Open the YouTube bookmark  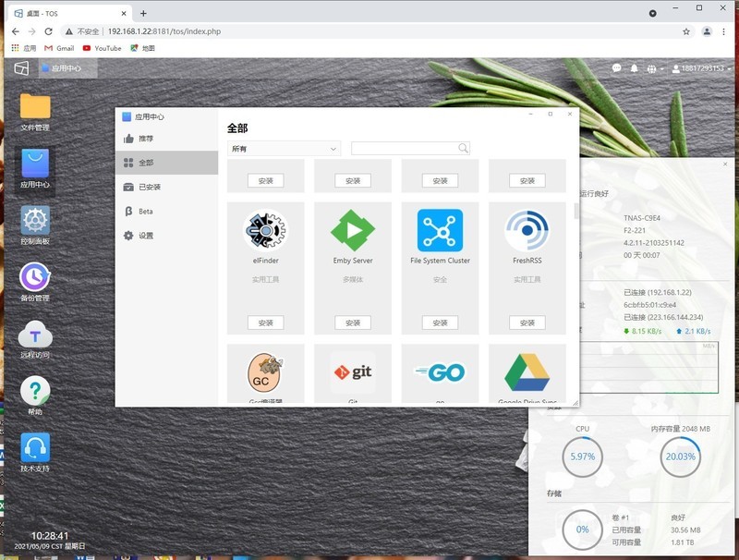103,48
